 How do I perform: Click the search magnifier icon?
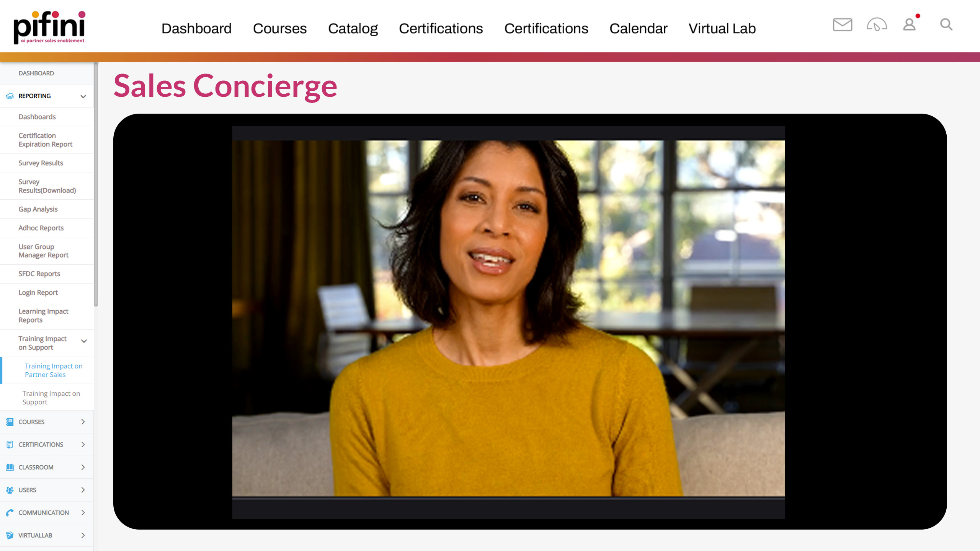[x=946, y=25]
